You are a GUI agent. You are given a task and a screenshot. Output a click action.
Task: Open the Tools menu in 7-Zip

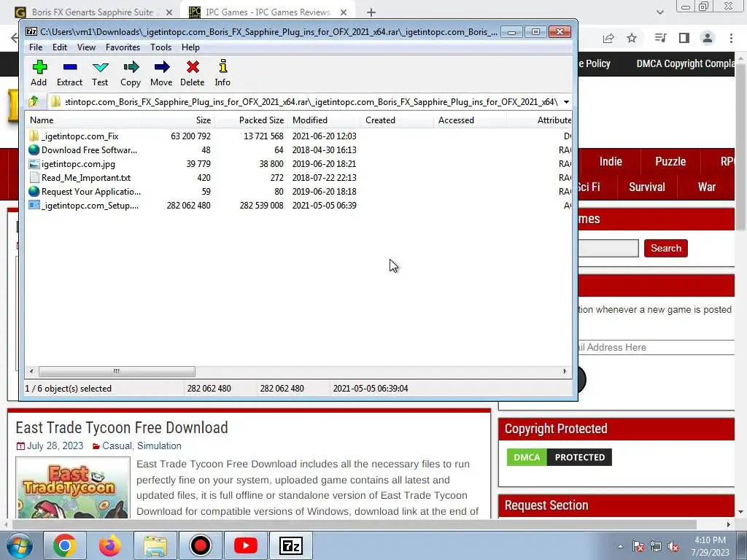coord(160,47)
